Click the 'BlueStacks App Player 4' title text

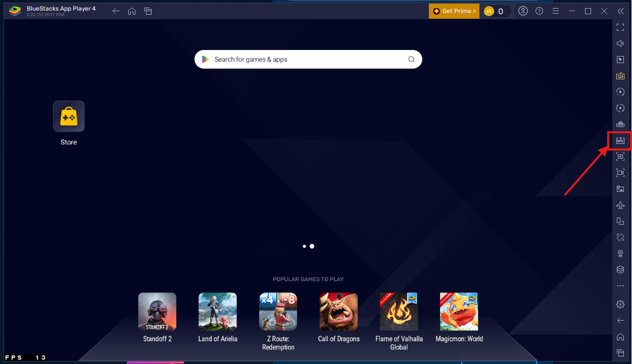61,9
